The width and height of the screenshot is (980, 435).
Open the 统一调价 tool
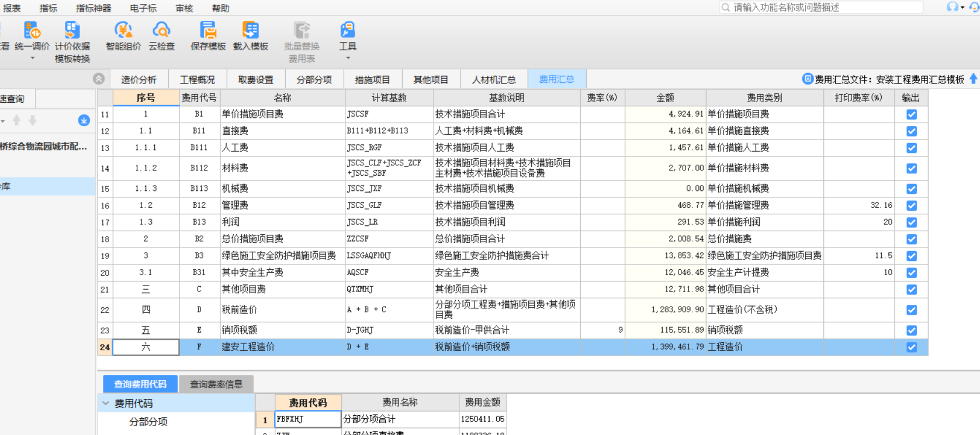click(32, 36)
